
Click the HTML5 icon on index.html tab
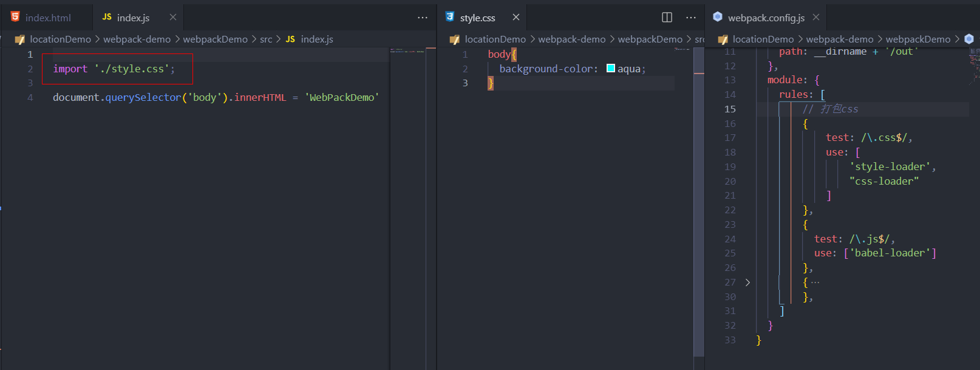(x=15, y=17)
